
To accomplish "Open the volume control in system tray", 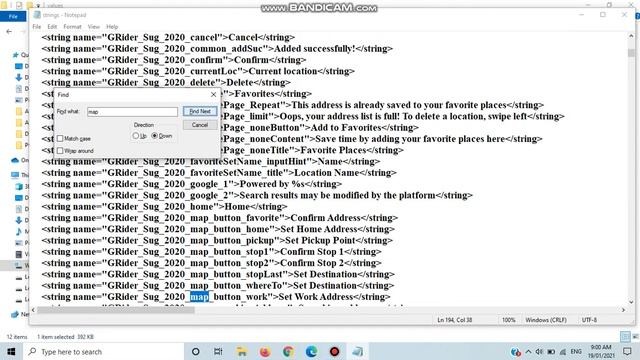I will [539, 351].
